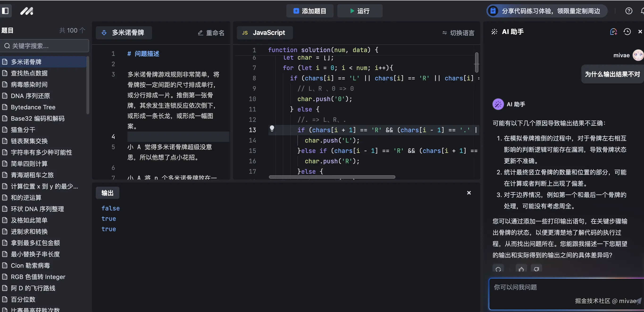The image size is (644, 312).
Task: Click the Run button
Action: click(360, 11)
